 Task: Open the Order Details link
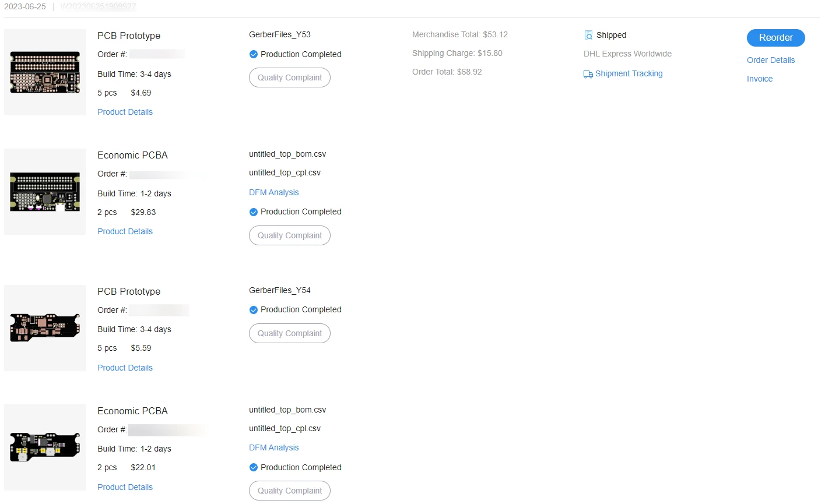(x=770, y=60)
